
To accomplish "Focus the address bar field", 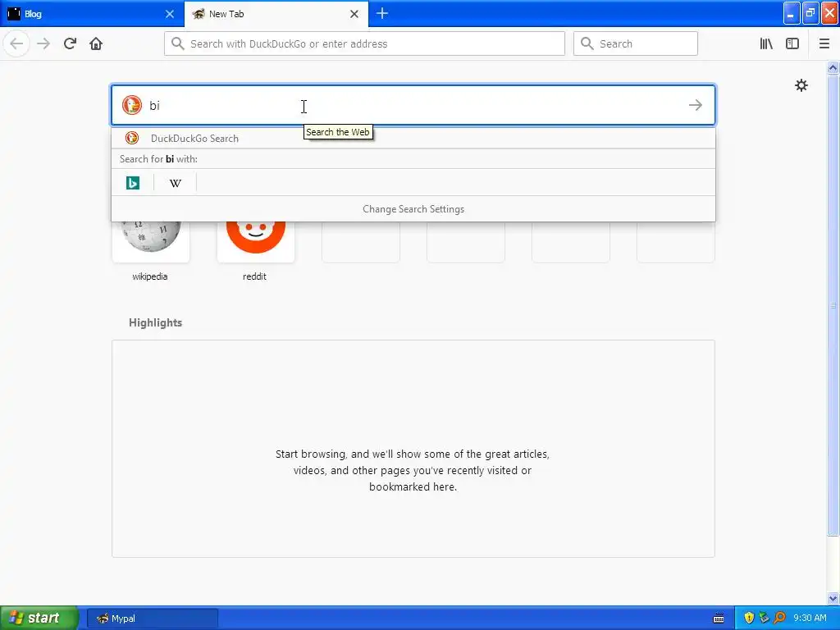I will coord(364,43).
